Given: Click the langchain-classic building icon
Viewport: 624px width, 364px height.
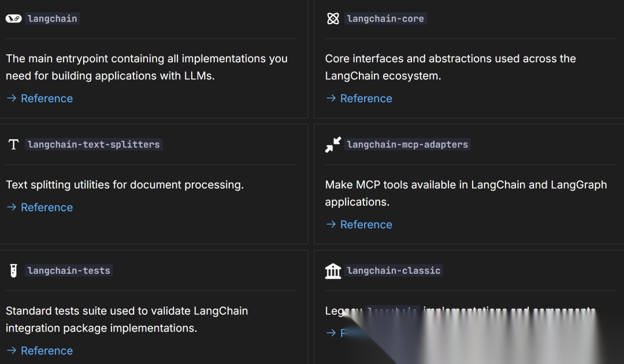Looking at the screenshot, I should pyautogui.click(x=333, y=271).
